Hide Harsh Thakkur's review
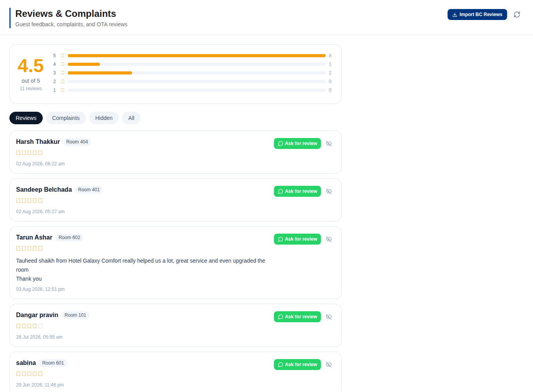The height and width of the screenshot is (392, 533). [329, 143]
